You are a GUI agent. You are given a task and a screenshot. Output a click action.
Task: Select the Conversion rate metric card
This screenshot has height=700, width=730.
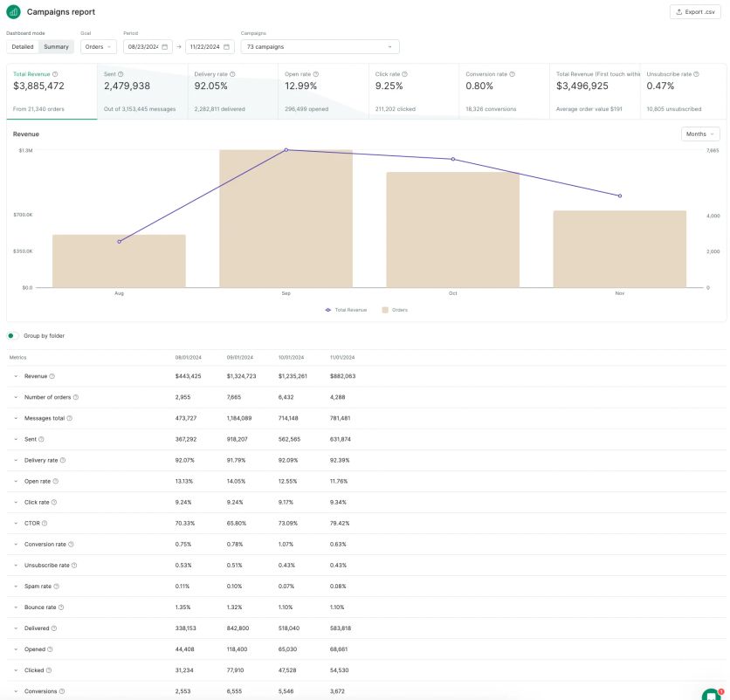click(x=504, y=92)
